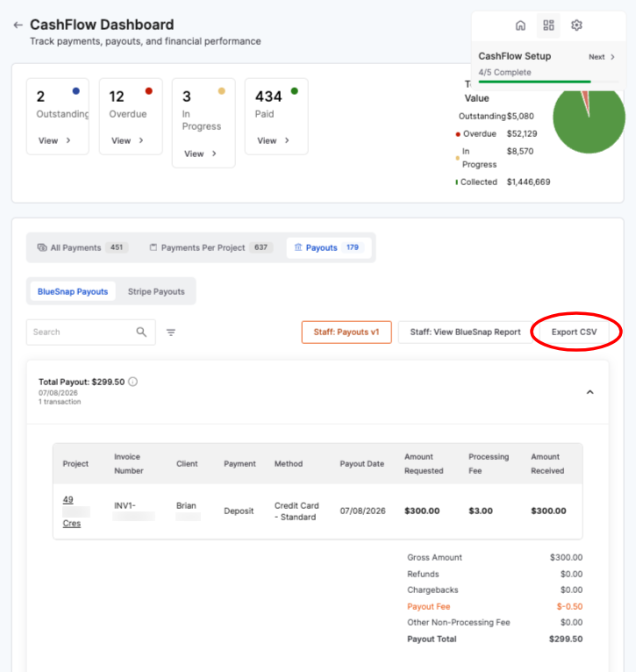Image resolution: width=636 pixels, height=672 pixels.
Task: Open the home icon in top panel
Action: (x=520, y=25)
